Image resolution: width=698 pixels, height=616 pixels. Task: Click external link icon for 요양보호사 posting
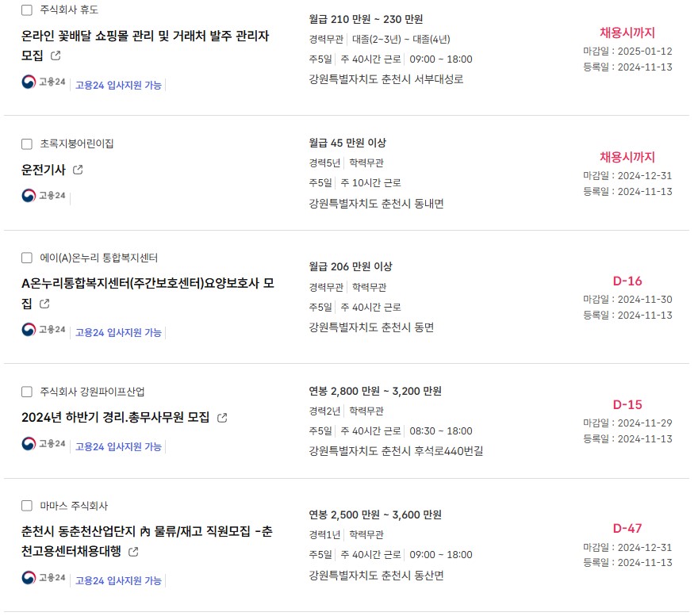coord(44,304)
